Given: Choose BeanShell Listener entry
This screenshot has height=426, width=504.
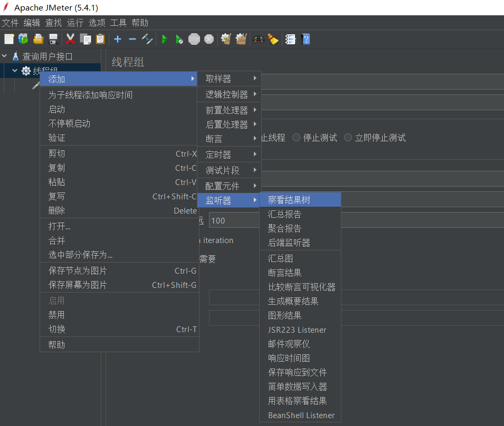Looking at the screenshot, I should click(300, 415).
